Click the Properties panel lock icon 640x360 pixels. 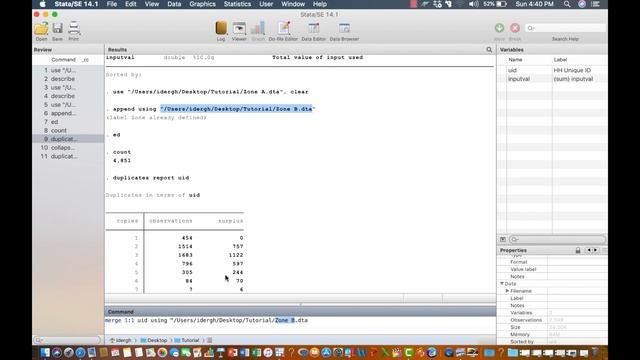point(578,250)
